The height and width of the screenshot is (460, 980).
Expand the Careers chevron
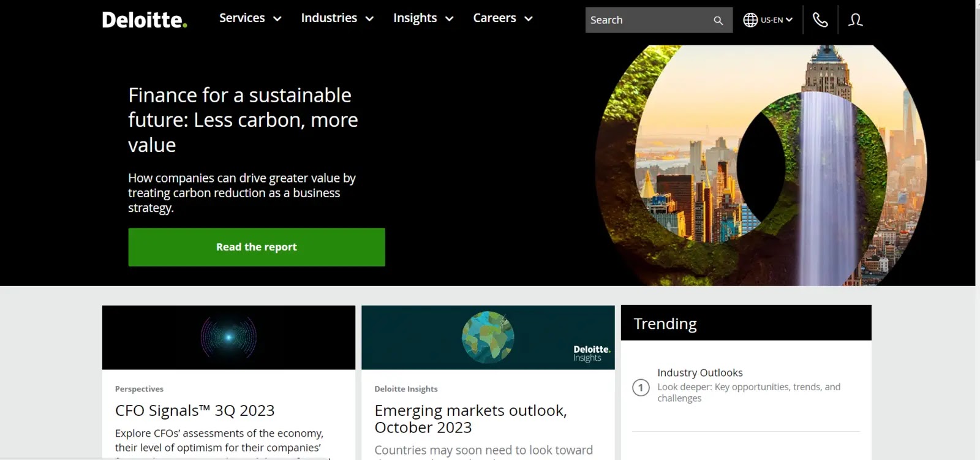pyautogui.click(x=529, y=19)
